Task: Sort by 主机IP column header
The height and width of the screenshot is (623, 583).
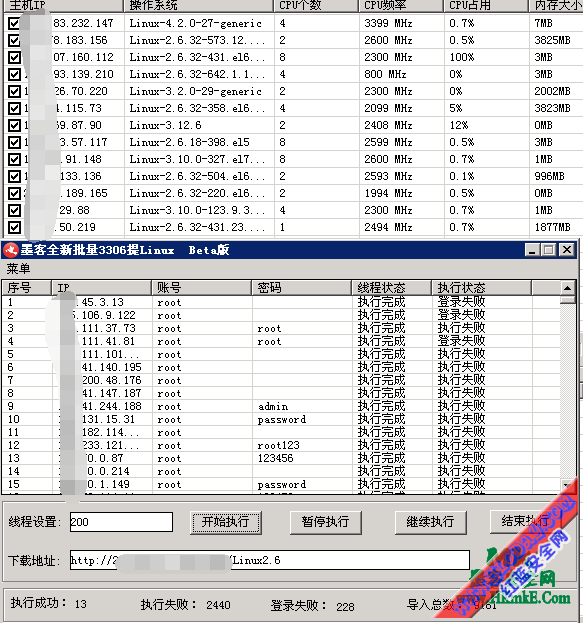Action: click(63, 6)
